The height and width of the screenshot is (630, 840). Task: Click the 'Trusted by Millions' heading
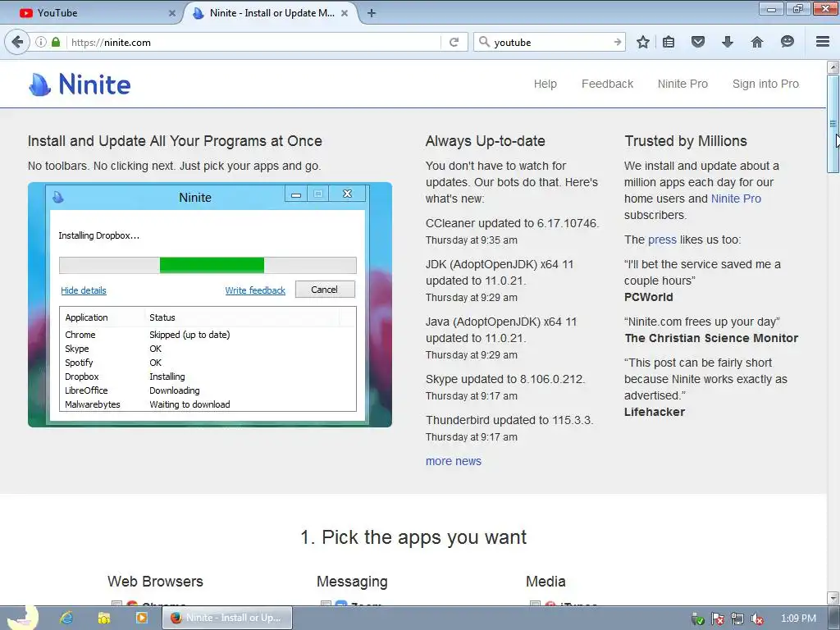[x=686, y=141]
